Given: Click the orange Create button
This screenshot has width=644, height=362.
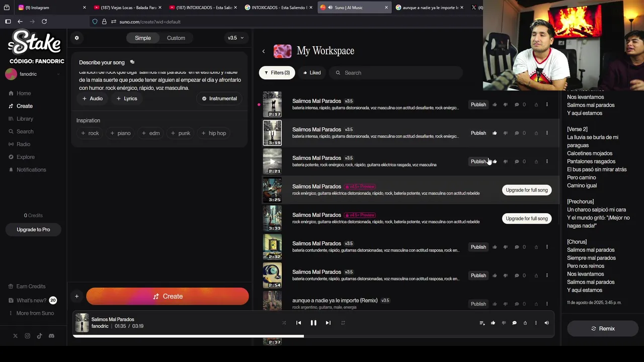Looking at the screenshot, I should [x=168, y=296].
